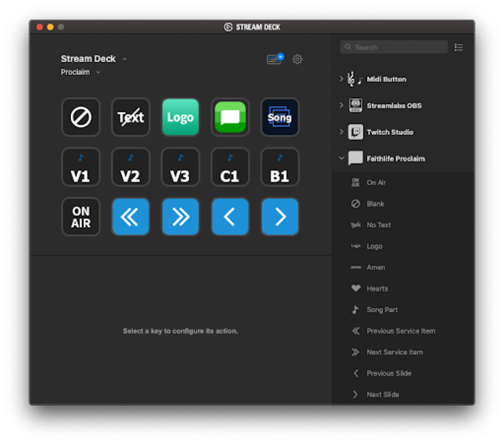The height and width of the screenshot is (444, 504).
Task: Expand the Streamlabs OBS category chevron
Action: [x=341, y=105]
